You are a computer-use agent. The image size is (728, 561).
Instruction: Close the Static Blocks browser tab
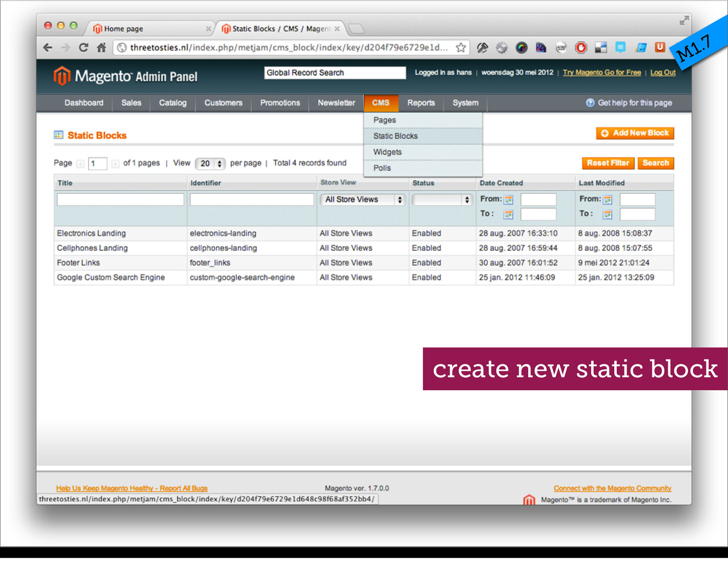coord(337,29)
